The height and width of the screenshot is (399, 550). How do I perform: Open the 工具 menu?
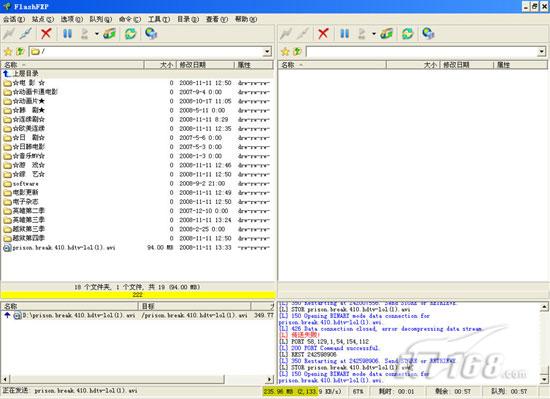[x=159, y=19]
